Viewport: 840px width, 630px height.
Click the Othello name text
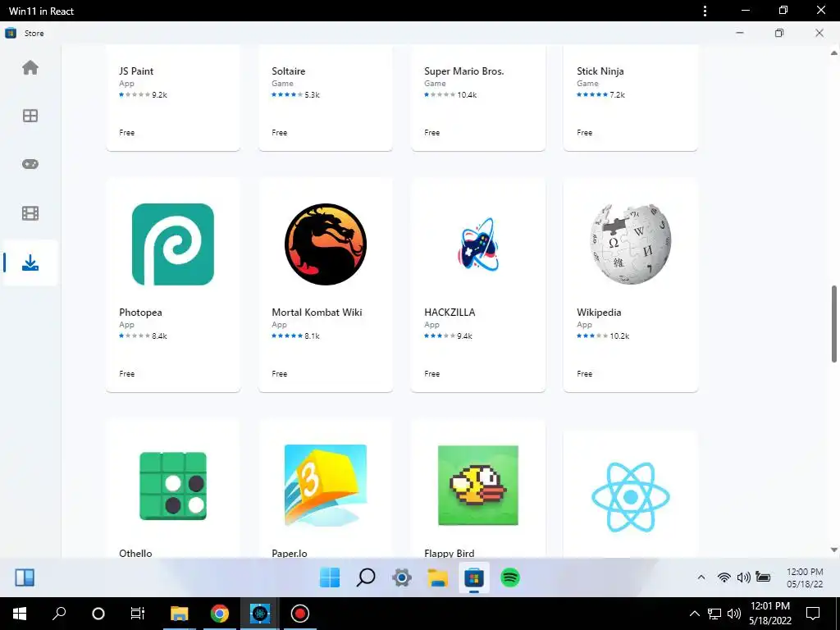pos(135,554)
